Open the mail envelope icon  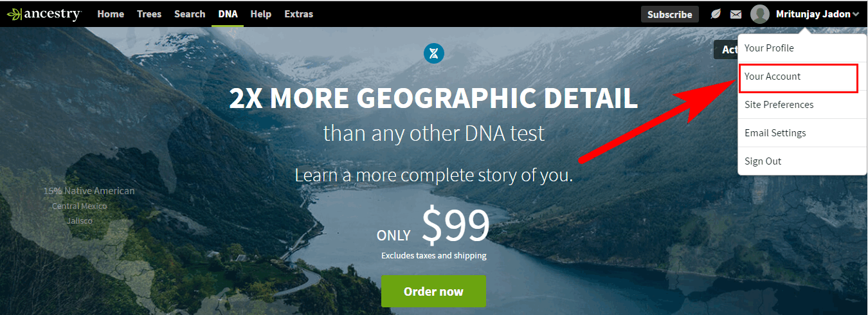tap(736, 14)
